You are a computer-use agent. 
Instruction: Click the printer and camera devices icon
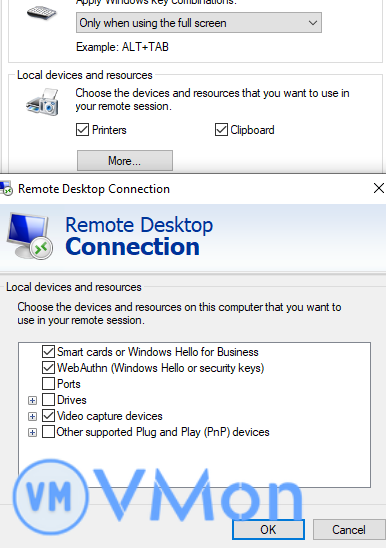pos(43,102)
